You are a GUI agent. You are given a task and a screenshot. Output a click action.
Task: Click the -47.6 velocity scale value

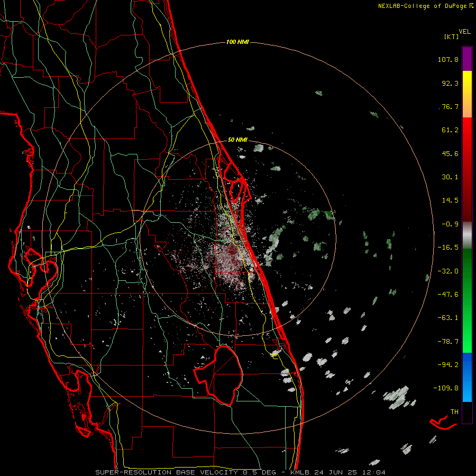coord(448,295)
